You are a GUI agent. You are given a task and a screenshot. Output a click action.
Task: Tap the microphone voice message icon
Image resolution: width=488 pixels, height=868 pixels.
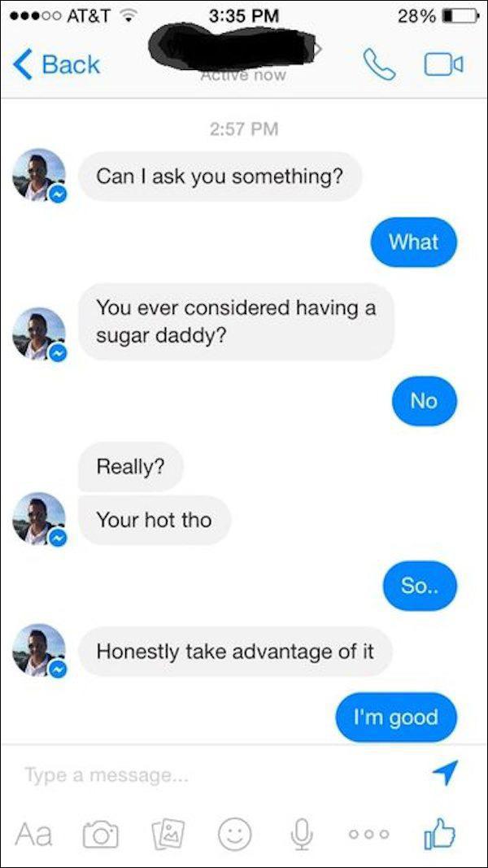point(302,834)
